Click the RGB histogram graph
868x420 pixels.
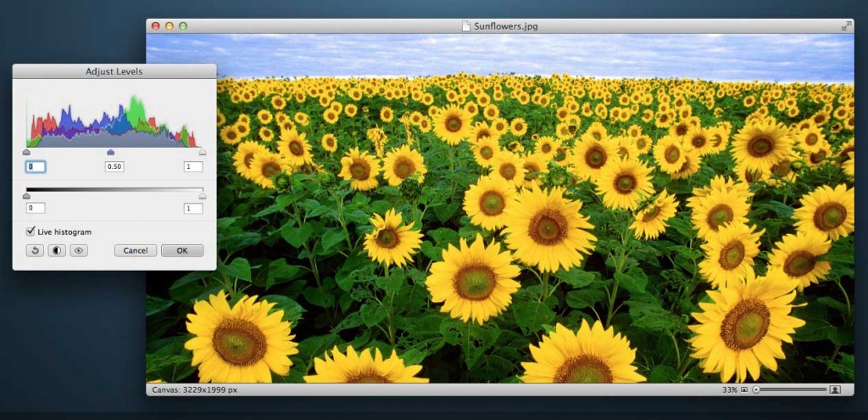pos(114,120)
